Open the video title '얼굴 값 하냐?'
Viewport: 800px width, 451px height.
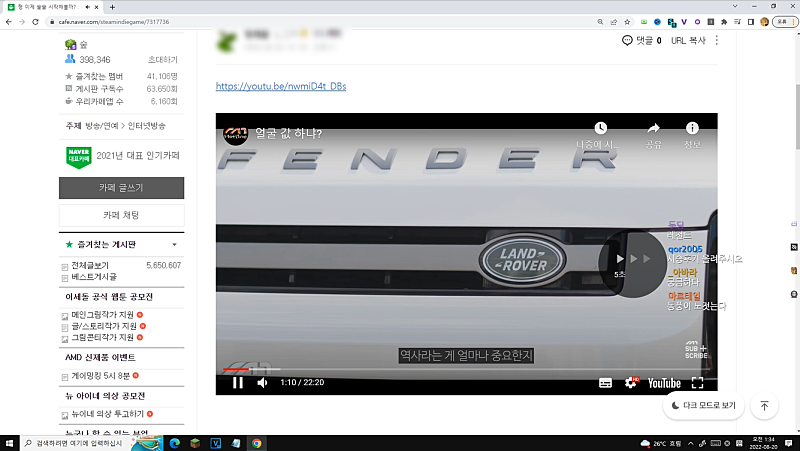click(x=289, y=134)
